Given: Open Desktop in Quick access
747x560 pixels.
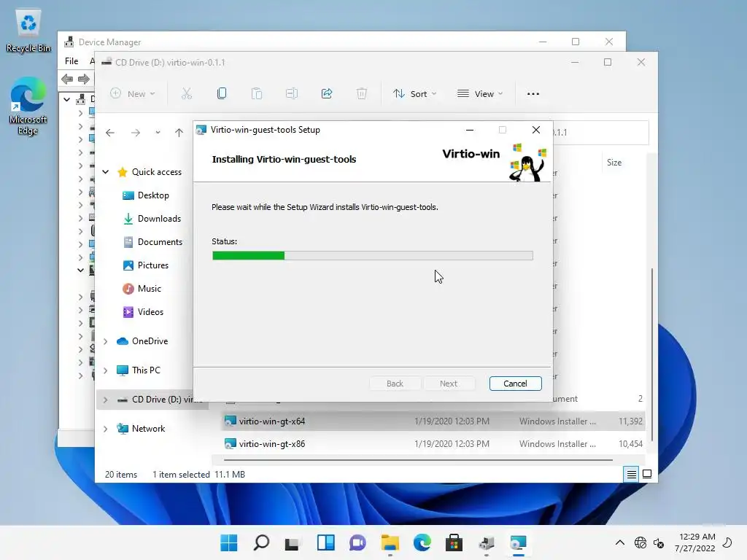Looking at the screenshot, I should tap(146, 195).
